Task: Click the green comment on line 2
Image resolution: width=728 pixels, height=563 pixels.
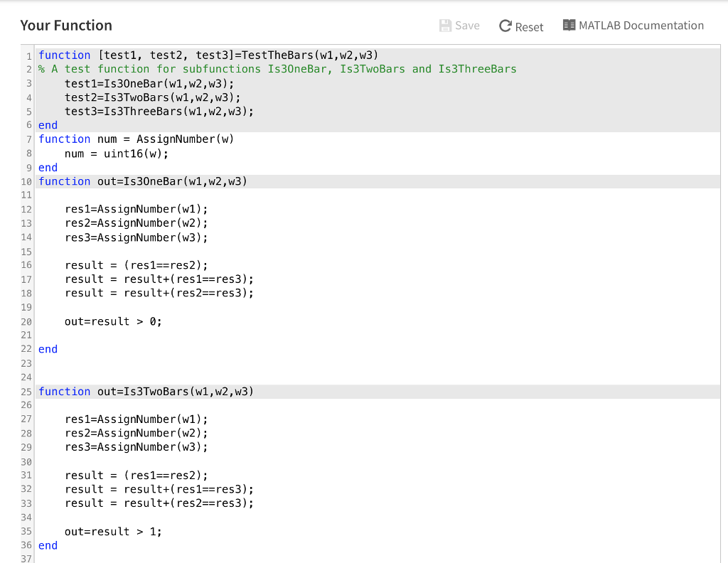Action: pyautogui.click(x=277, y=69)
